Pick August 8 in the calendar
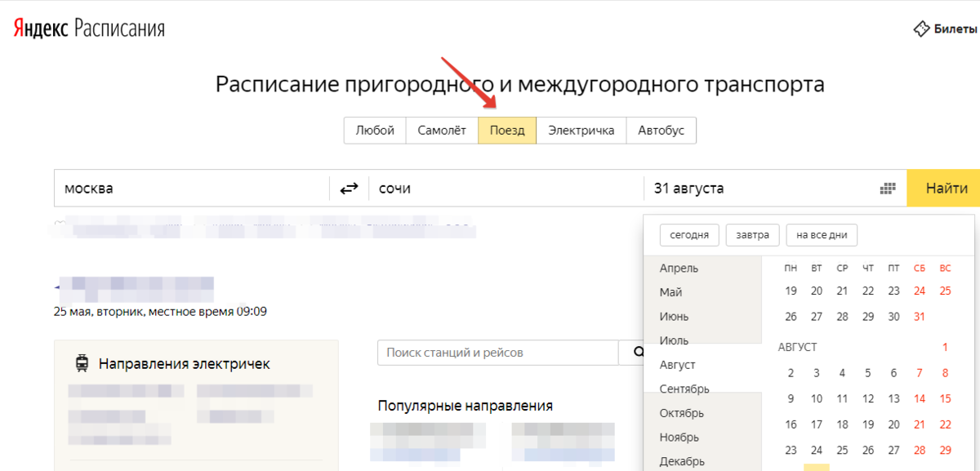Screen dimensions: 980x471 tap(946, 373)
